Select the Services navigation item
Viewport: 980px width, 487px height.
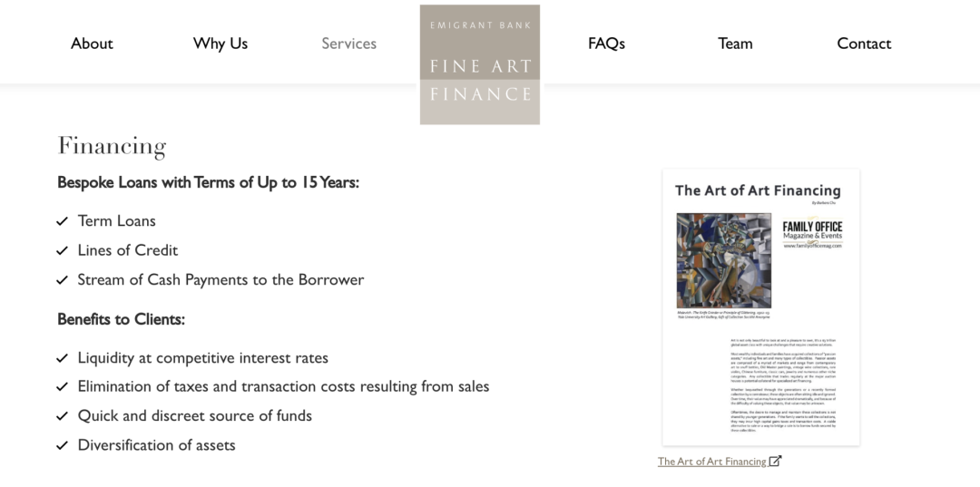coord(348,44)
